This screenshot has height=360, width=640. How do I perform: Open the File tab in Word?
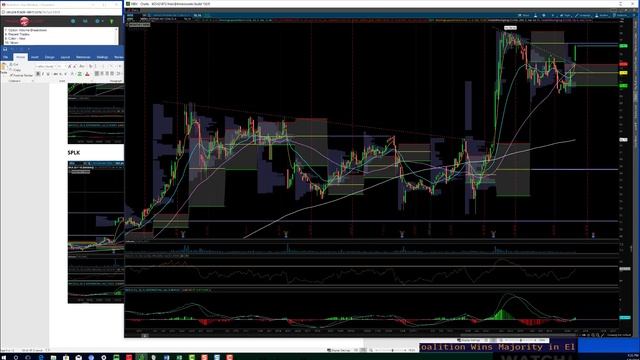pos(6,57)
